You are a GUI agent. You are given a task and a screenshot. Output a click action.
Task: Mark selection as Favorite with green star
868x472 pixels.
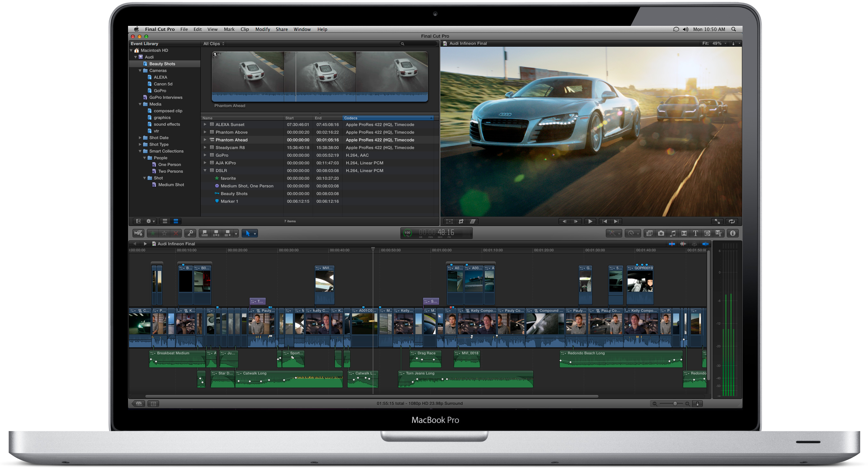click(x=153, y=233)
